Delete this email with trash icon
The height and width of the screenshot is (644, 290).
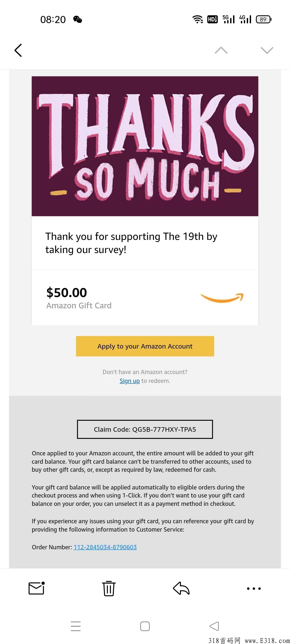coord(109,588)
